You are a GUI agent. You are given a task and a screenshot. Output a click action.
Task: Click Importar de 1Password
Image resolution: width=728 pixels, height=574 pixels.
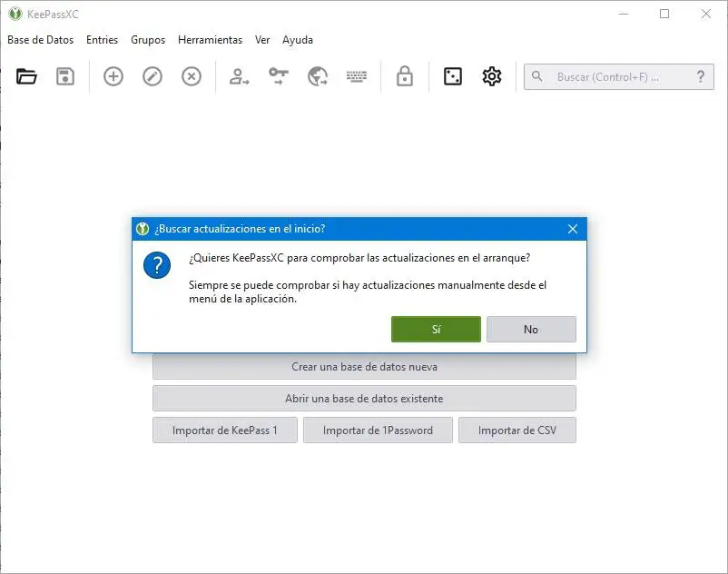tap(378, 430)
